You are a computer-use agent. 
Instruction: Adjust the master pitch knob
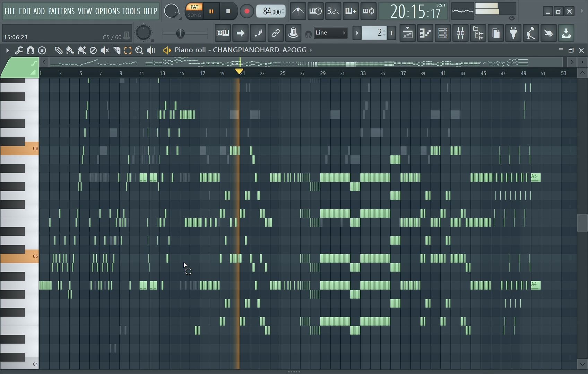143,33
